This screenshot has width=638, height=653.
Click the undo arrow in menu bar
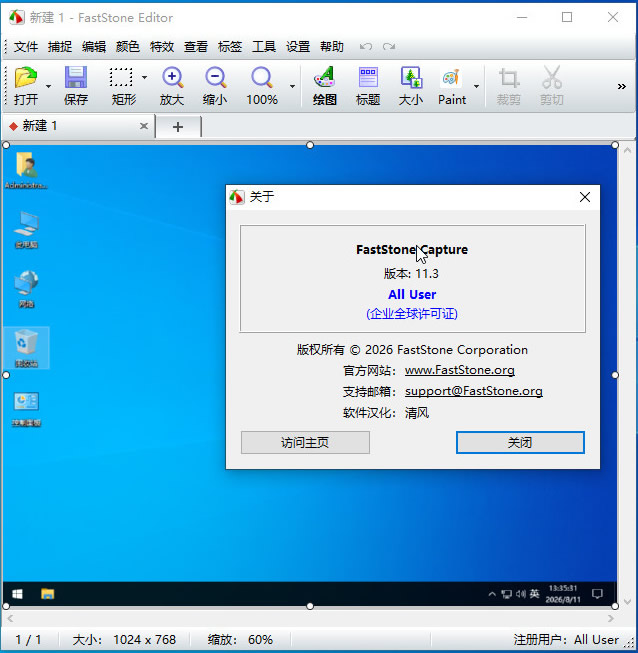point(366,47)
